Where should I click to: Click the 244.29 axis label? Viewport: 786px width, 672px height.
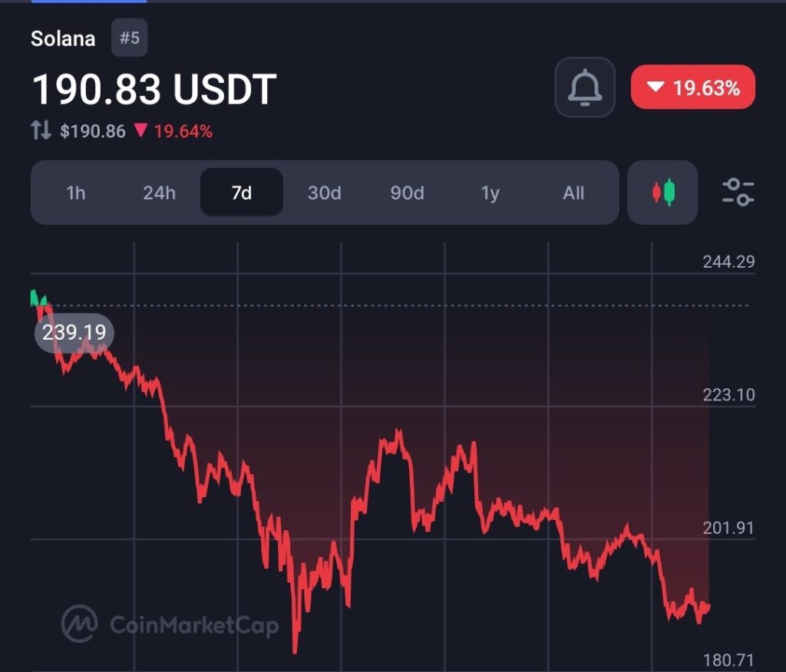pyautogui.click(x=728, y=262)
